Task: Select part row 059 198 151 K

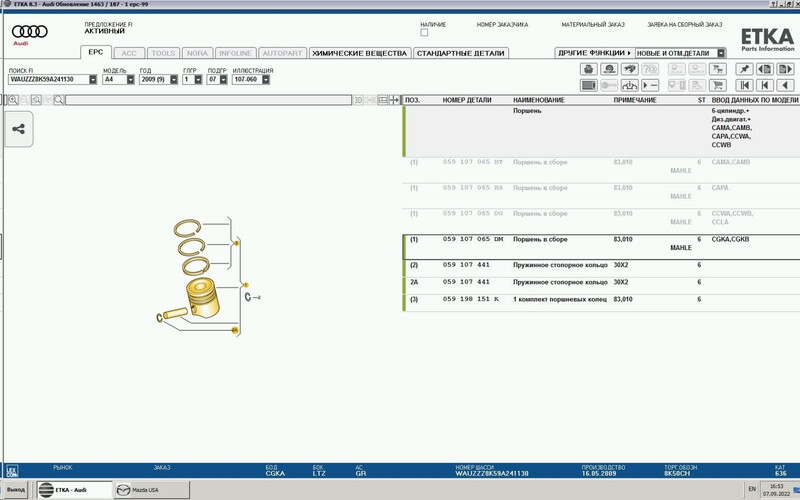Action: [470, 299]
